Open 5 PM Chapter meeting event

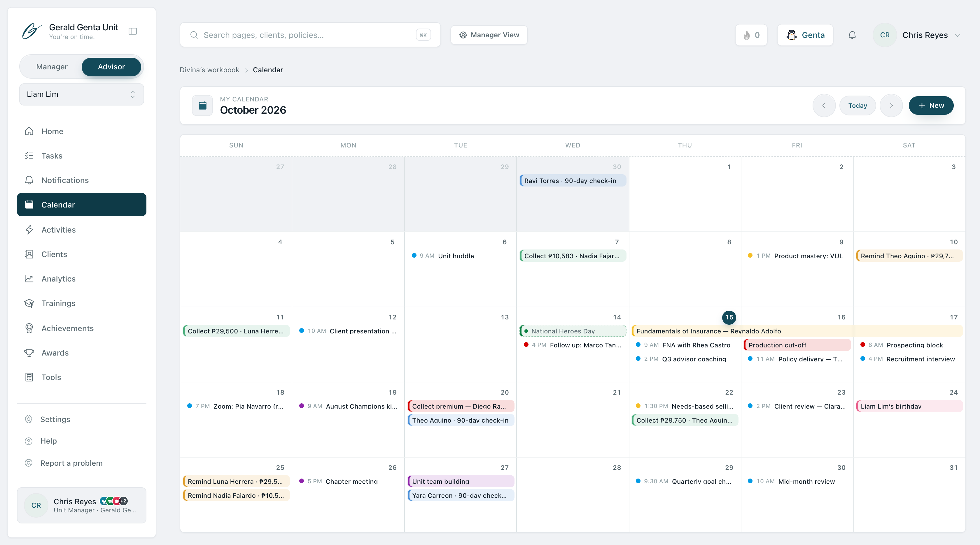[348, 481]
